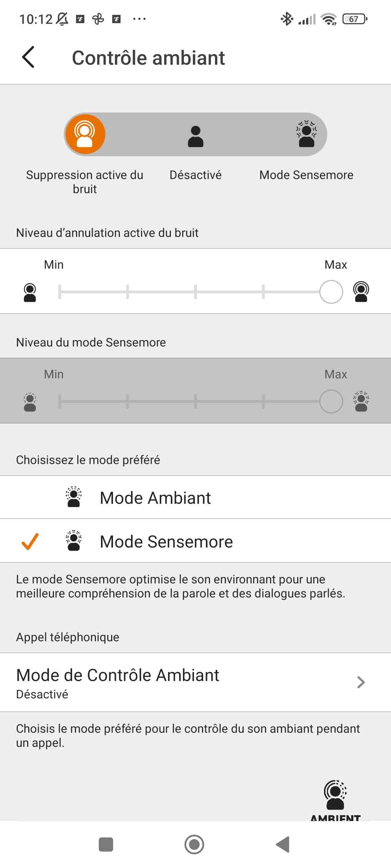Viewport: 391px width, 868px height.
Task: Tap the minimum noise cancellation icon
Action: (x=30, y=293)
